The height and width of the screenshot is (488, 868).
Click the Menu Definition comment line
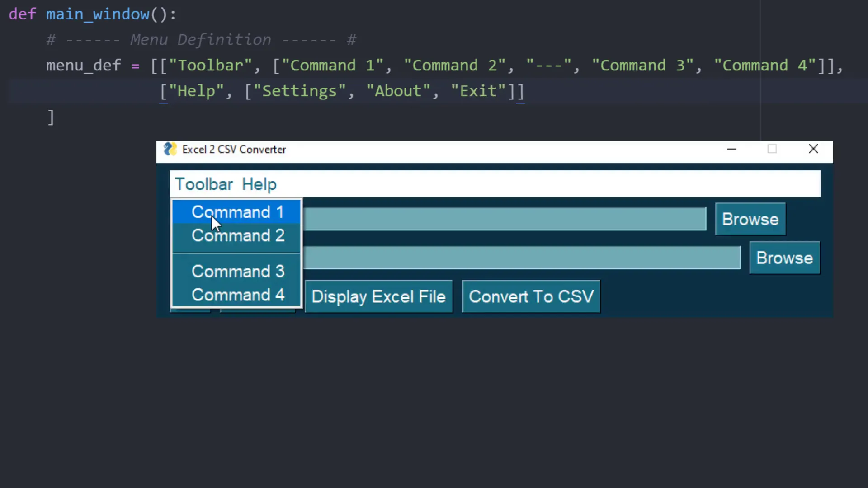tap(200, 39)
